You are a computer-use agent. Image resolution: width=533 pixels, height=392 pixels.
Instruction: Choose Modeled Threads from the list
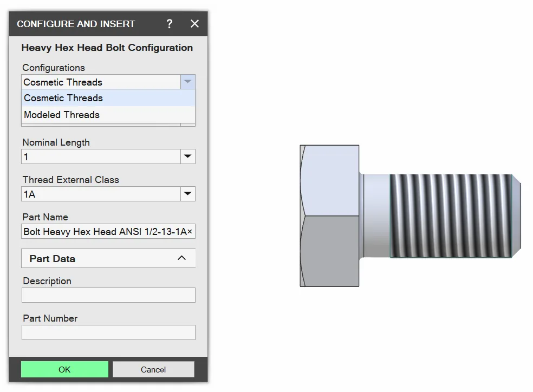108,115
